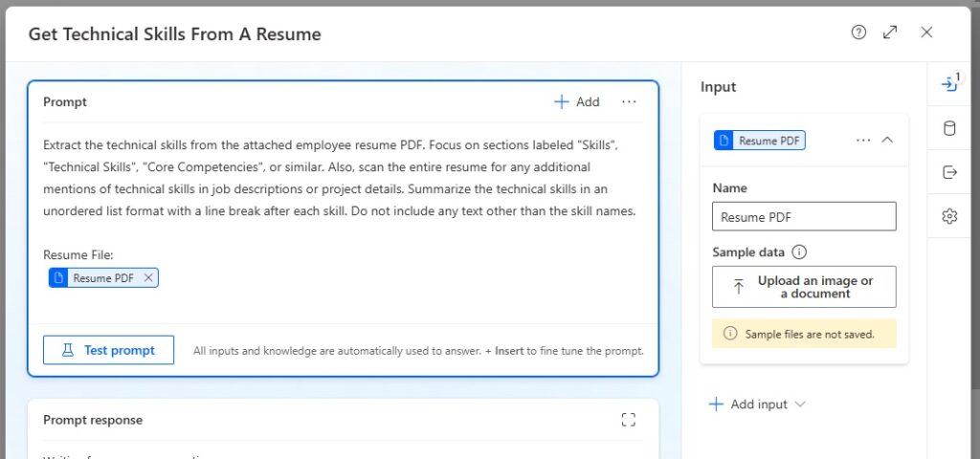
Task: Remove Resume PDF chip from the prompt
Action: [148, 278]
